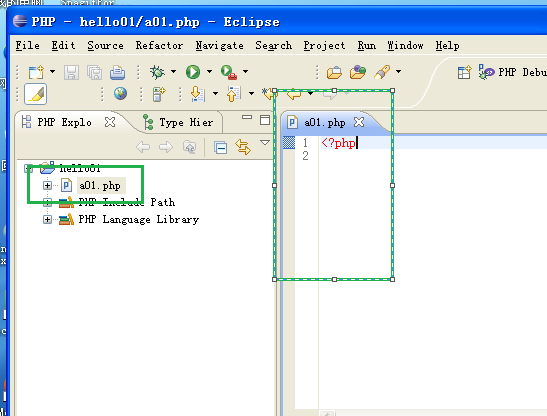This screenshot has height=416, width=547.
Task: Click the green Run button
Action: coord(193,72)
